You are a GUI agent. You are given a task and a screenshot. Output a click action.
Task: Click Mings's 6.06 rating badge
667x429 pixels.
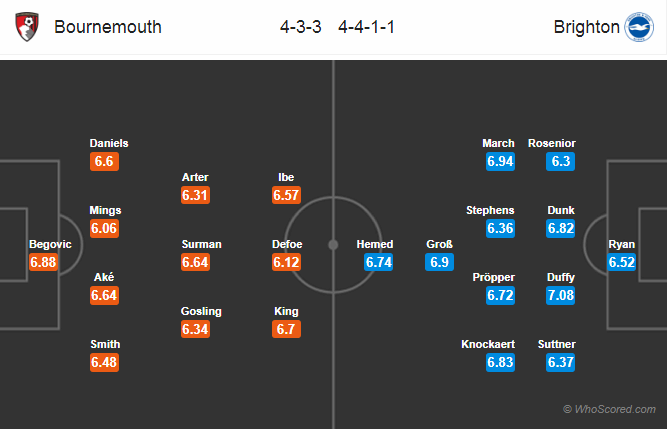(104, 228)
